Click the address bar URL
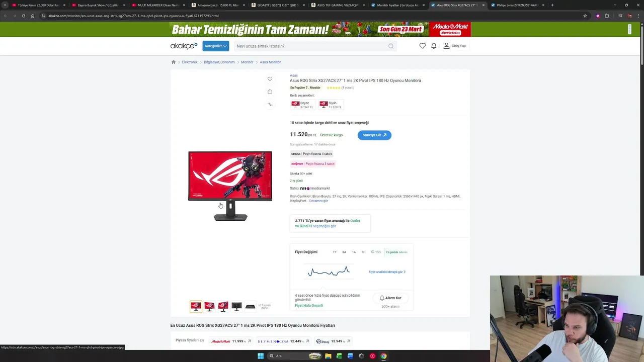 pos(133,16)
